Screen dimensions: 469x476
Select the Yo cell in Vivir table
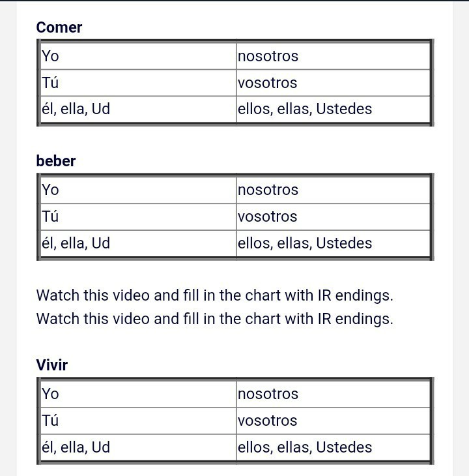138,394
